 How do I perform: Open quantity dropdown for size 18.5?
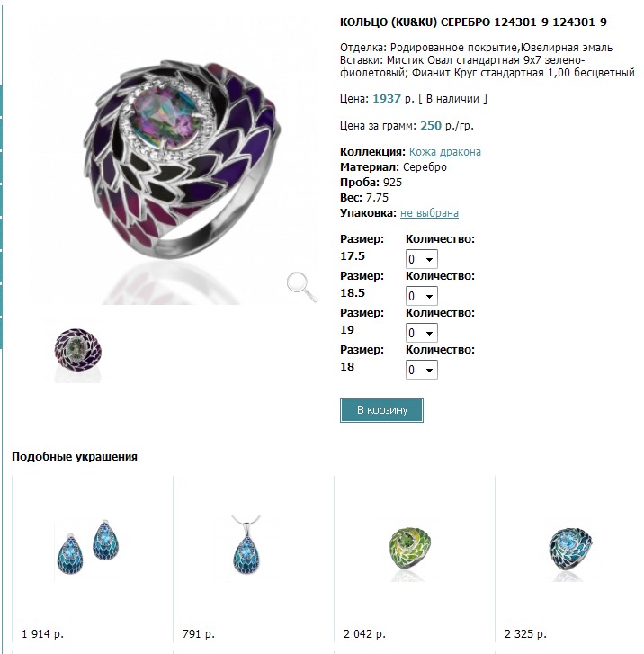pyautogui.click(x=421, y=296)
